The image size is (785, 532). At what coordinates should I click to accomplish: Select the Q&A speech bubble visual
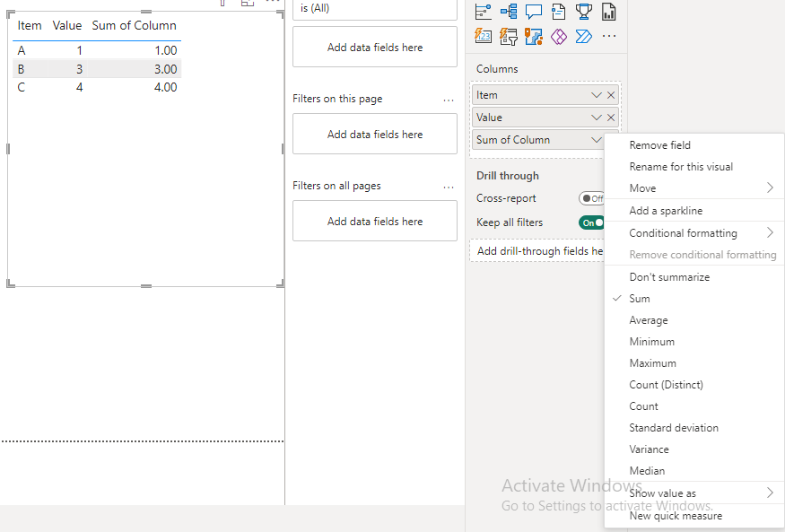(x=534, y=12)
